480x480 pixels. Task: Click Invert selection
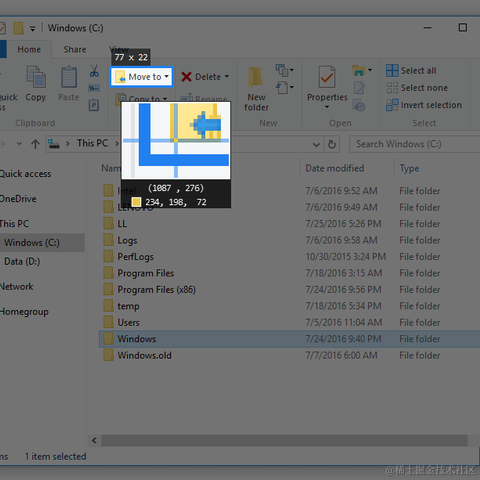coord(424,105)
